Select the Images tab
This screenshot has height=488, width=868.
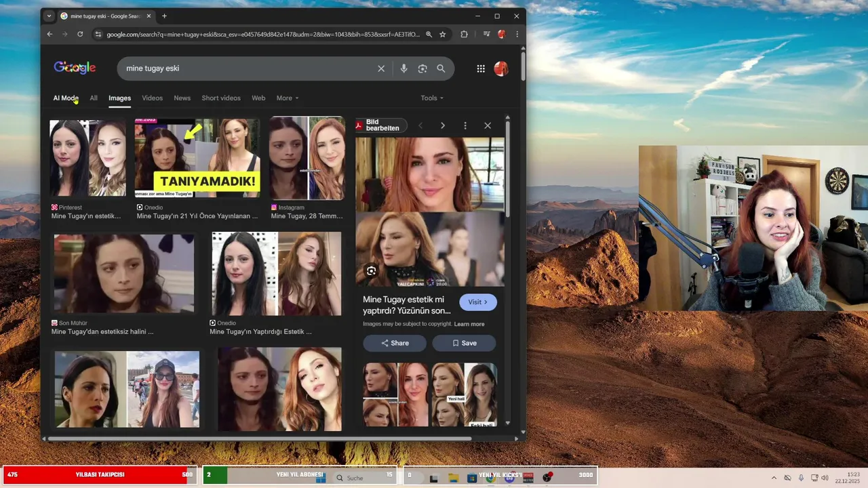(x=120, y=98)
